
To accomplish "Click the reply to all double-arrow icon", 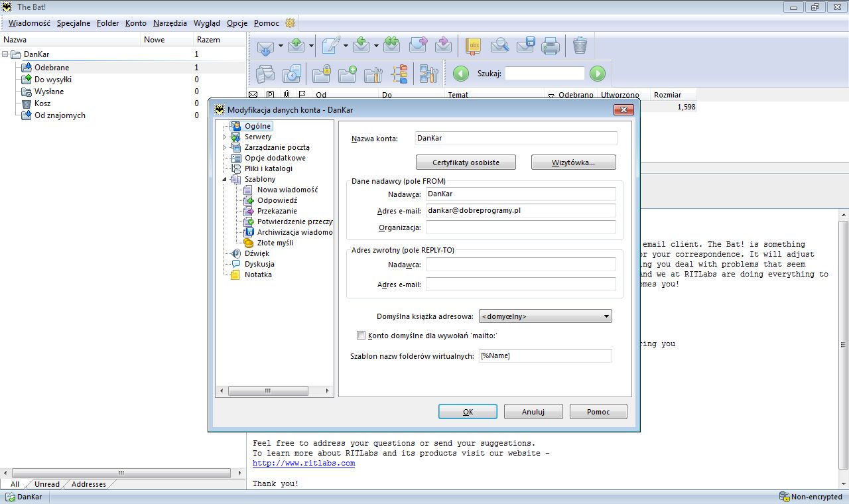I will click(391, 46).
